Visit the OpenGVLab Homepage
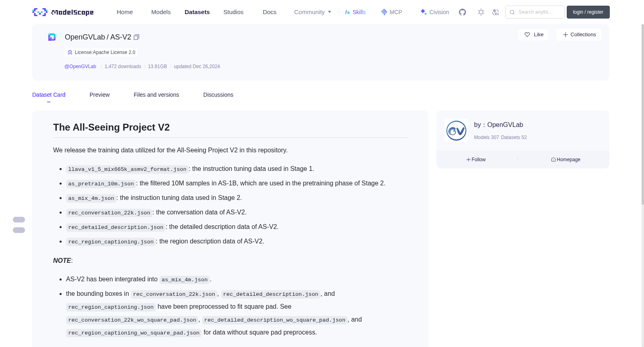 pos(566,160)
